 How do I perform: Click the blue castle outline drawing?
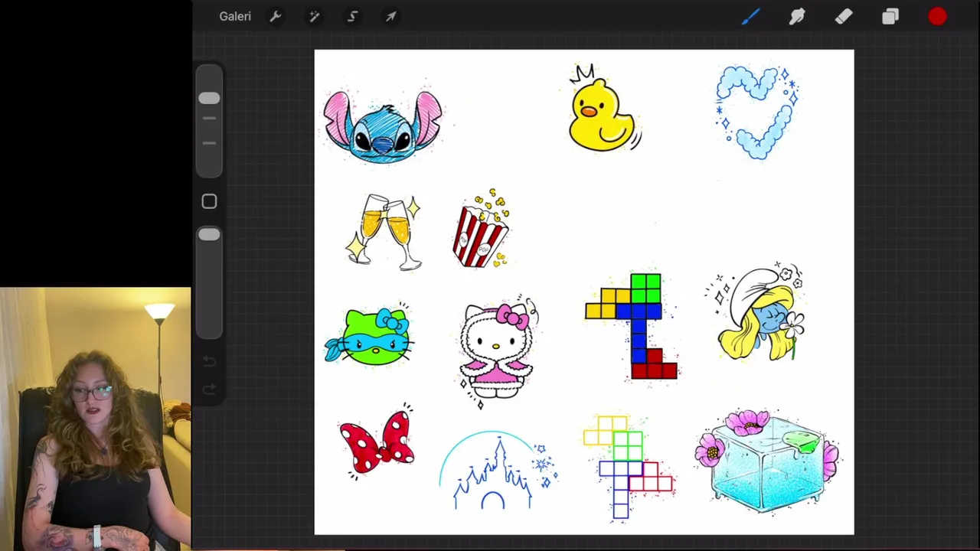[x=498, y=471]
